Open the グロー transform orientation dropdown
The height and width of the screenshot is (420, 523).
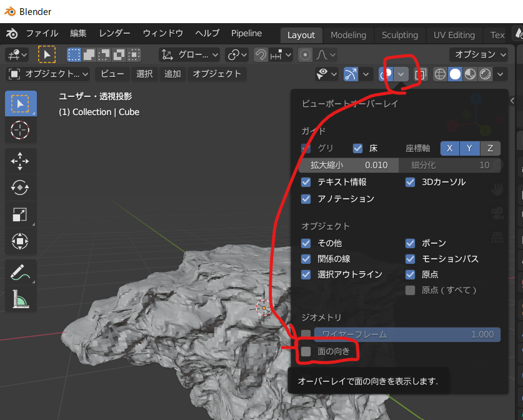point(189,54)
